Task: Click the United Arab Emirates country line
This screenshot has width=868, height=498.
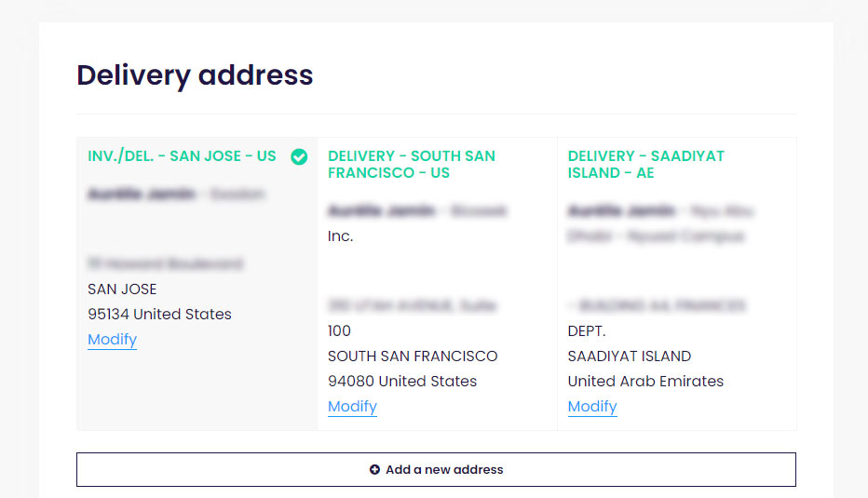Action: (645, 381)
